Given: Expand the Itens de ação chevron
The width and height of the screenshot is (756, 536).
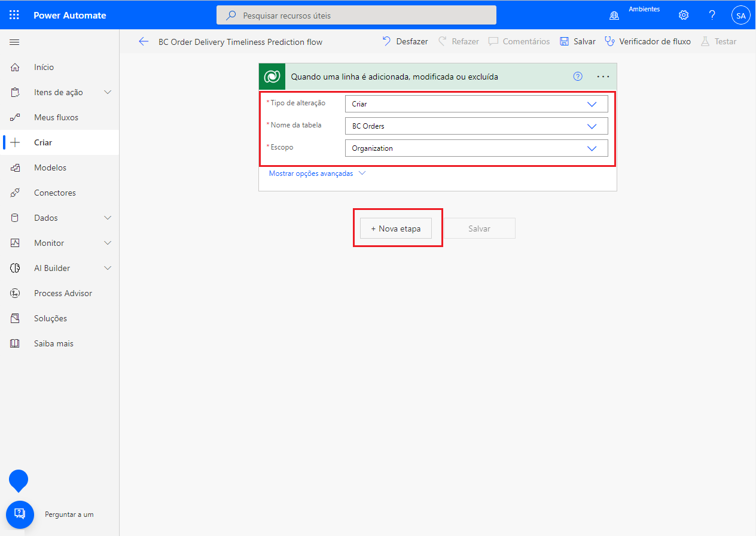Looking at the screenshot, I should tap(108, 92).
